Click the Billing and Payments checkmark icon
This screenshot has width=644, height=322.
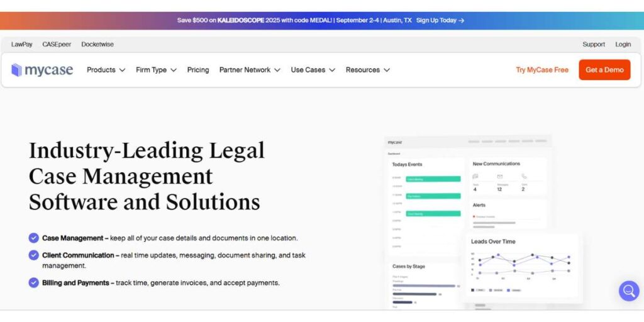click(x=34, y=282)
